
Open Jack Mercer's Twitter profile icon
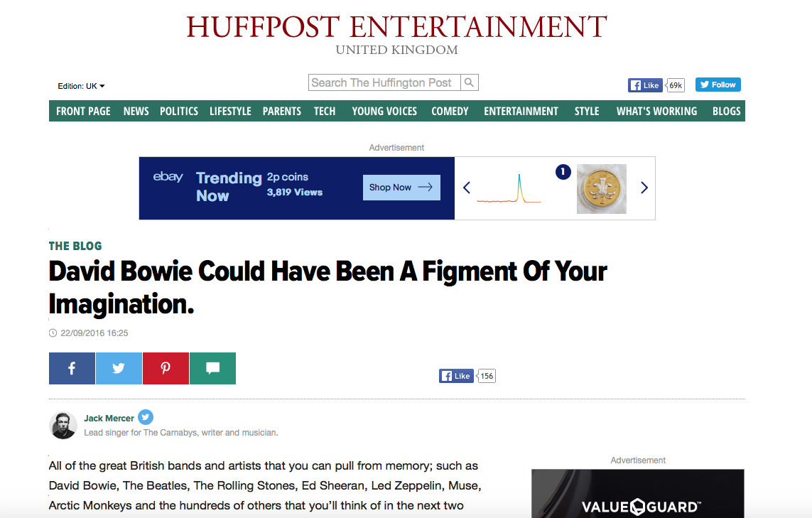click(145, 417)
